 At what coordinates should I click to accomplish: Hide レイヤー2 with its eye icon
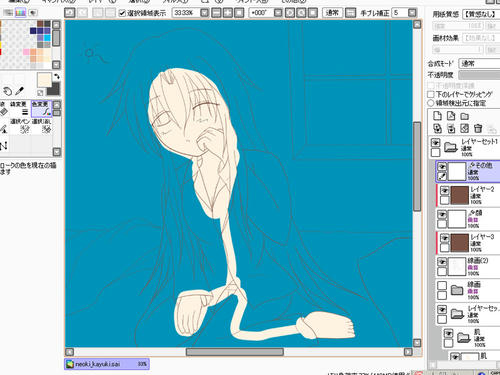445,191
